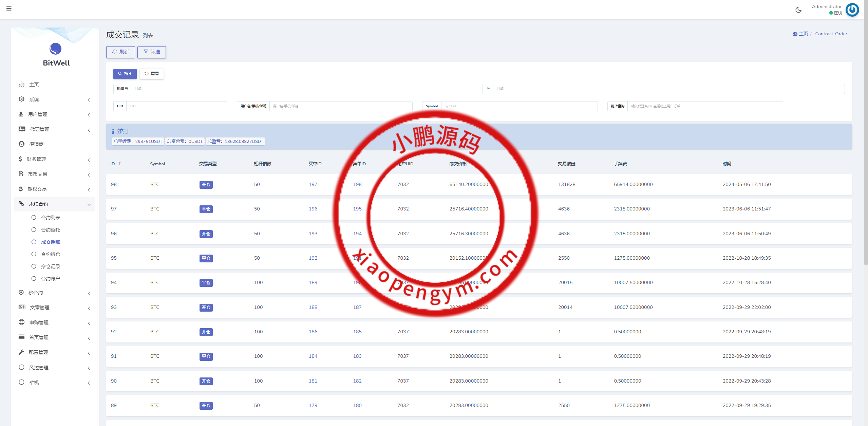Click the blue 搜索 search button

click(x=125, y=74)
